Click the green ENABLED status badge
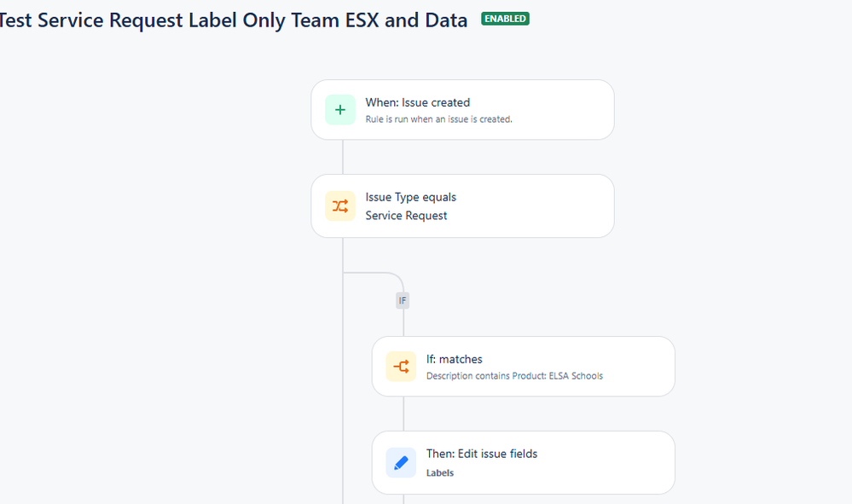 coord(506,19)
